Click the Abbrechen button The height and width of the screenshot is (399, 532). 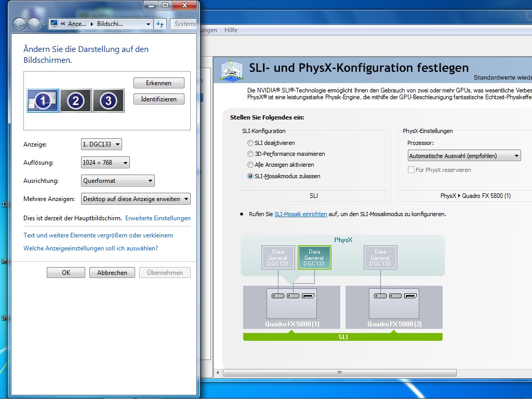(112, 272)
